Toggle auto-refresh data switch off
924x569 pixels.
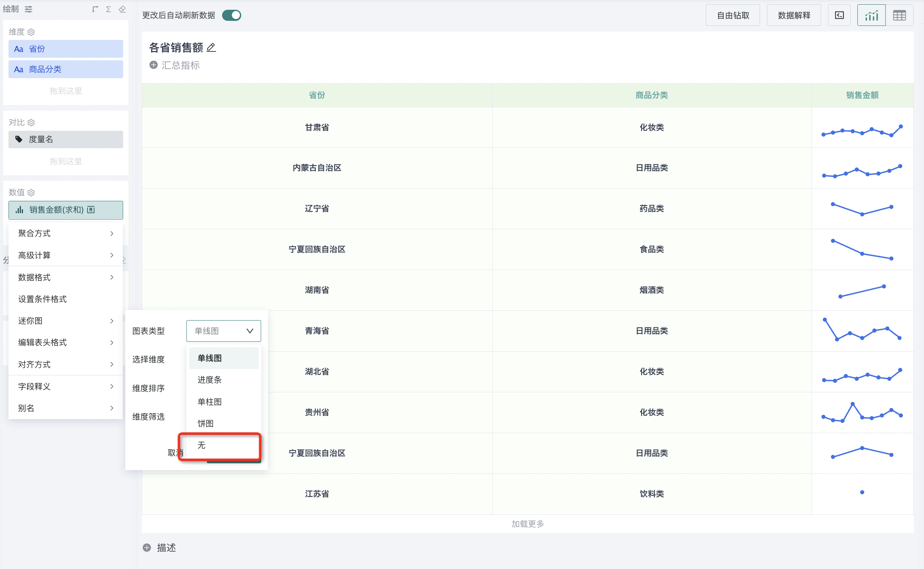pos(231,15)
